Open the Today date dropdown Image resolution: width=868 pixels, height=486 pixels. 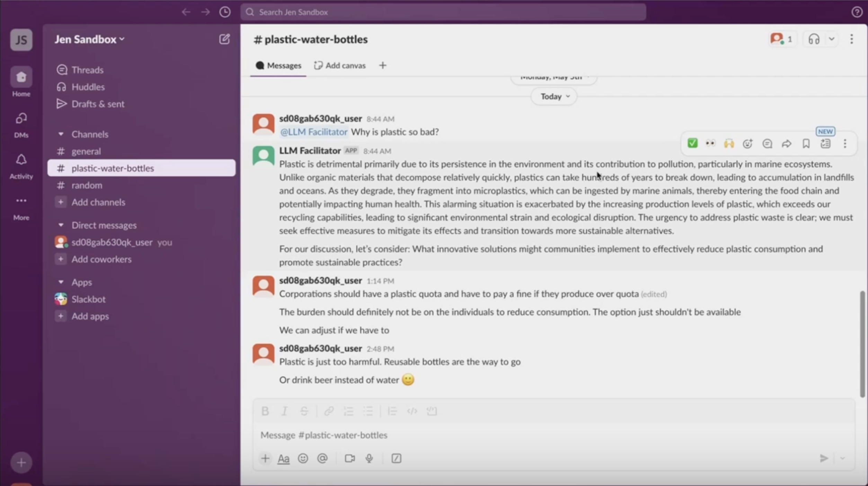554,96
